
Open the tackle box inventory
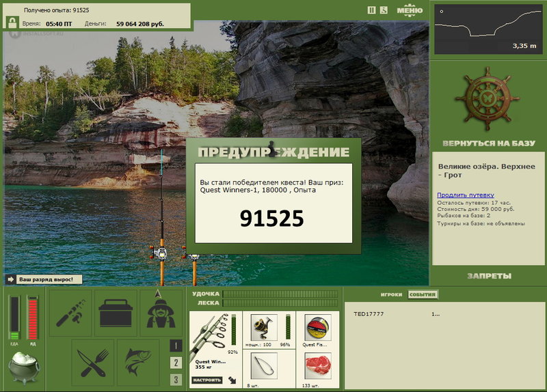(x=116, y=313)
